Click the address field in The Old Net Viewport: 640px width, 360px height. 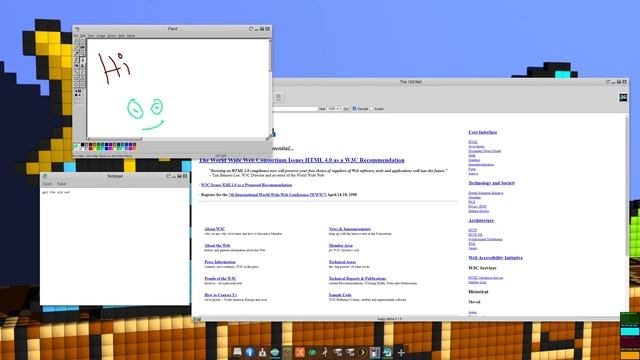[x=295, y=109]
